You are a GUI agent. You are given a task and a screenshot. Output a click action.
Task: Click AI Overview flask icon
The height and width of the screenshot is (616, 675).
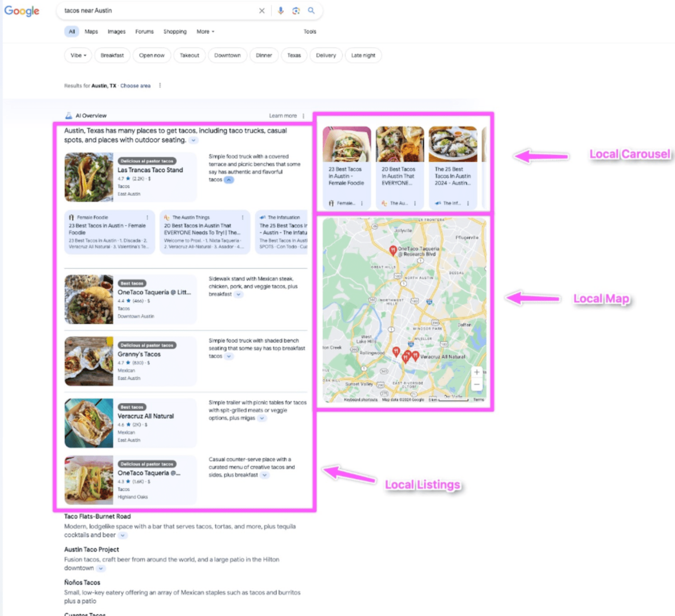click(69, 116)
